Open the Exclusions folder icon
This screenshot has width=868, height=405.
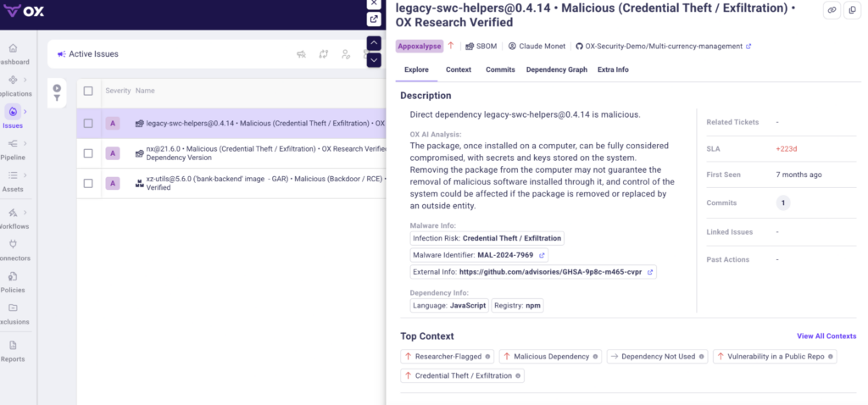[13, 308]
